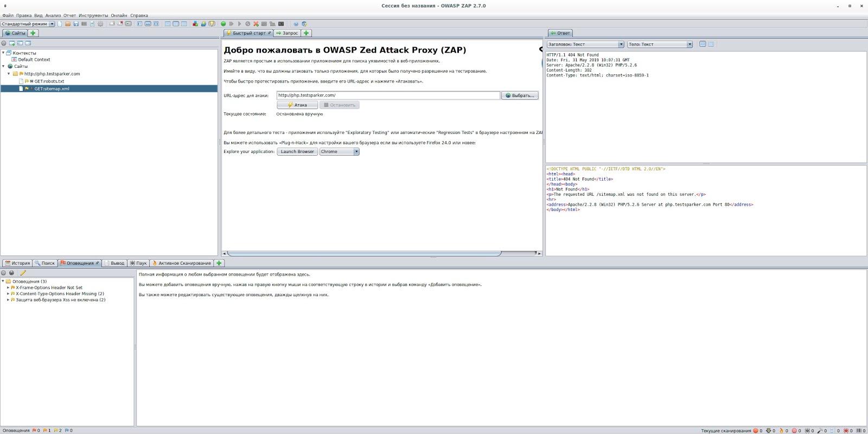Click the Custom Vectors break toolbar icon

click(264, 24)
